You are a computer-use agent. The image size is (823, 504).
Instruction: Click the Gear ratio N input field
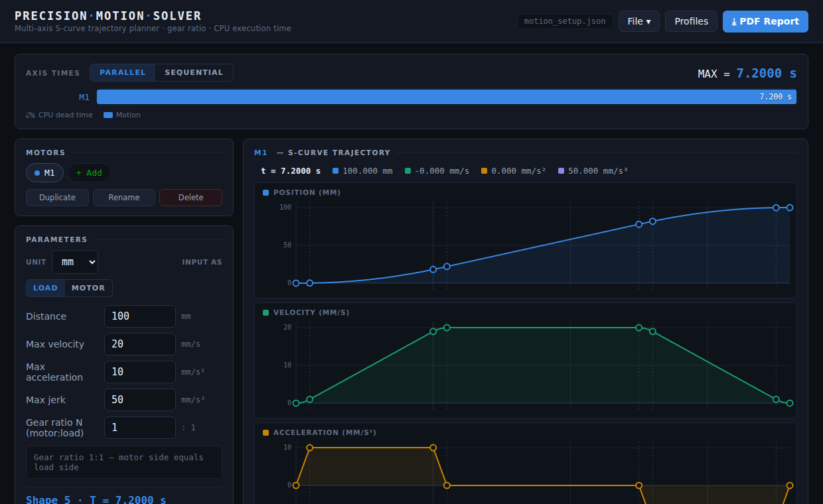click(x=140, y=428)
